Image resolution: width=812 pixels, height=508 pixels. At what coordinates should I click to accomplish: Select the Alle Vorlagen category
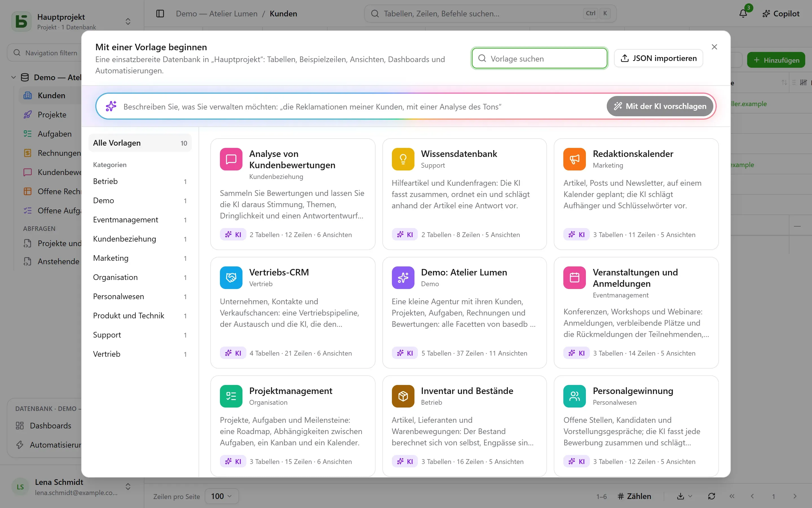pos(140,143)
